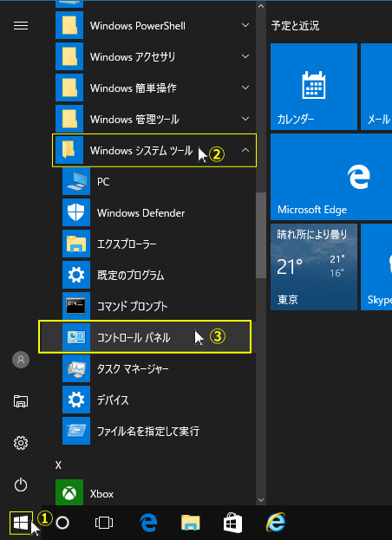This screenshot has height=540, width=392.
Task: Click the 予定と近況 group heading
Action: point(295,26)
